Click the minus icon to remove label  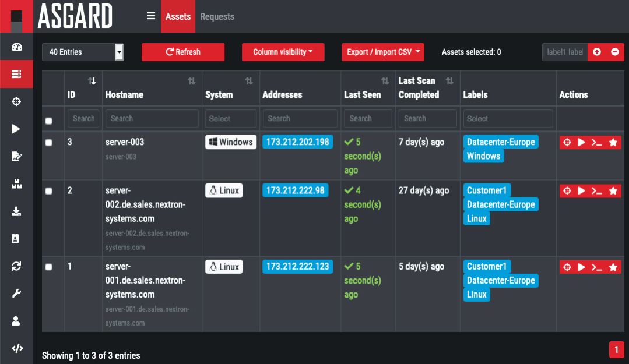click(614, 52)
